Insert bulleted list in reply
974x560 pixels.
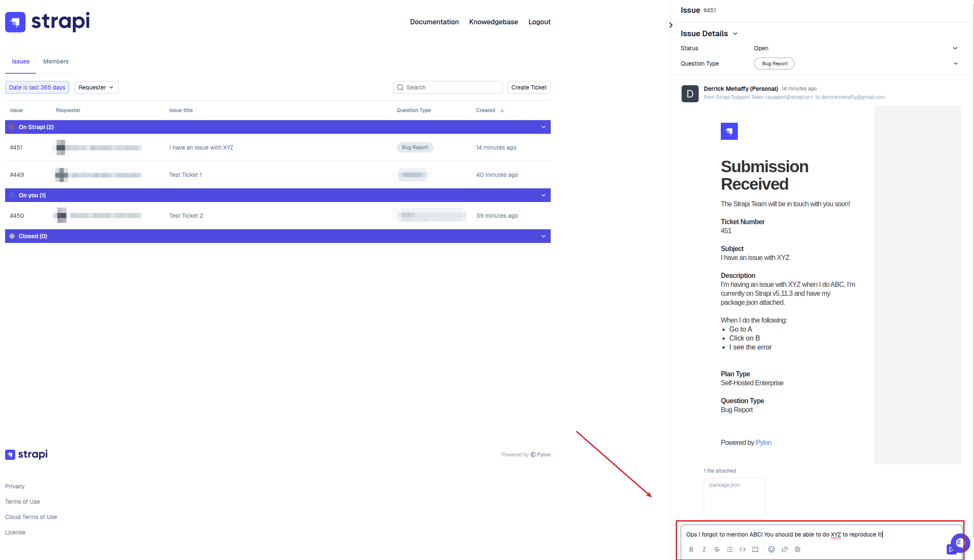729,549
